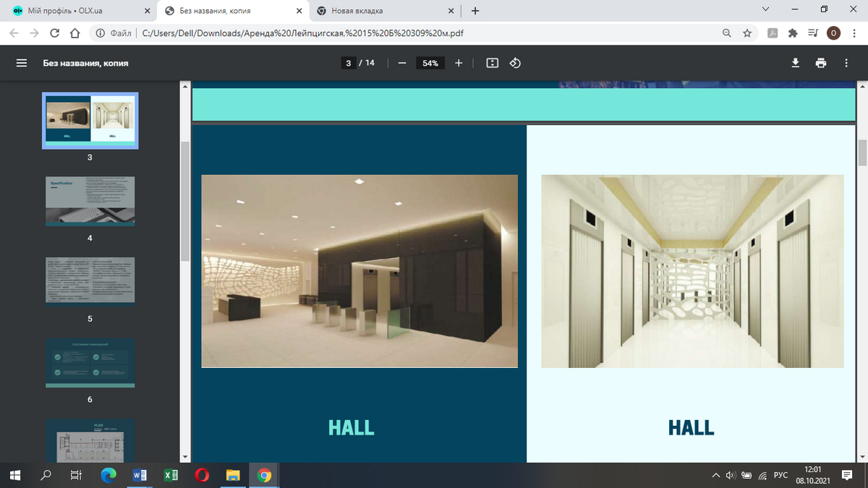
Task: Switch to the Новая вкладка tab
Action: tap(383, 11)
